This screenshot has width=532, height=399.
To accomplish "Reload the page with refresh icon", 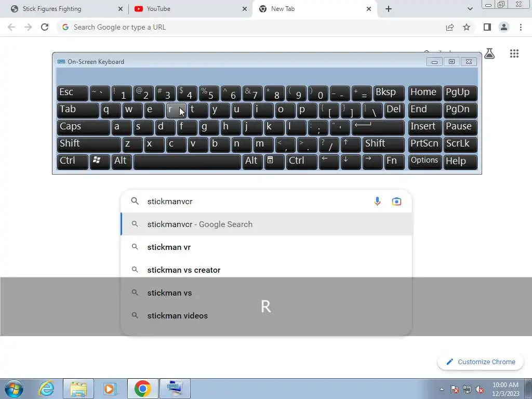I will [45, 27].
